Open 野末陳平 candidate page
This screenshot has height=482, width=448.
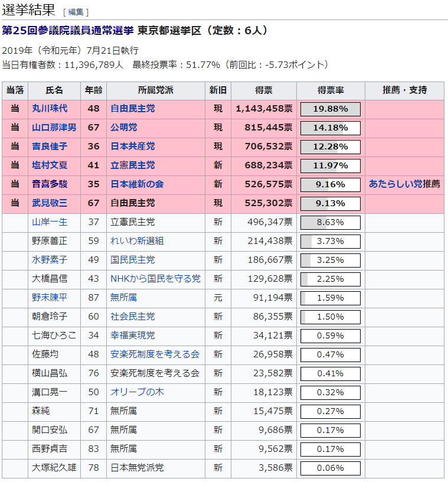click(50, 298)
